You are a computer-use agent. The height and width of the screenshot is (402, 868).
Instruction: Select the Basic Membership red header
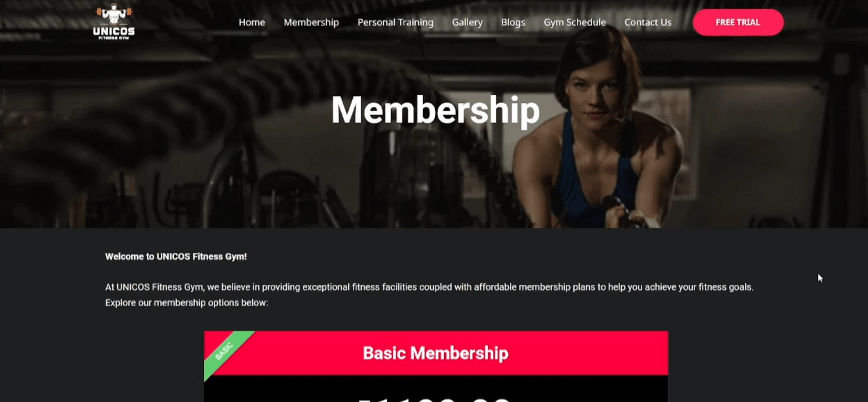click(436, 353)
